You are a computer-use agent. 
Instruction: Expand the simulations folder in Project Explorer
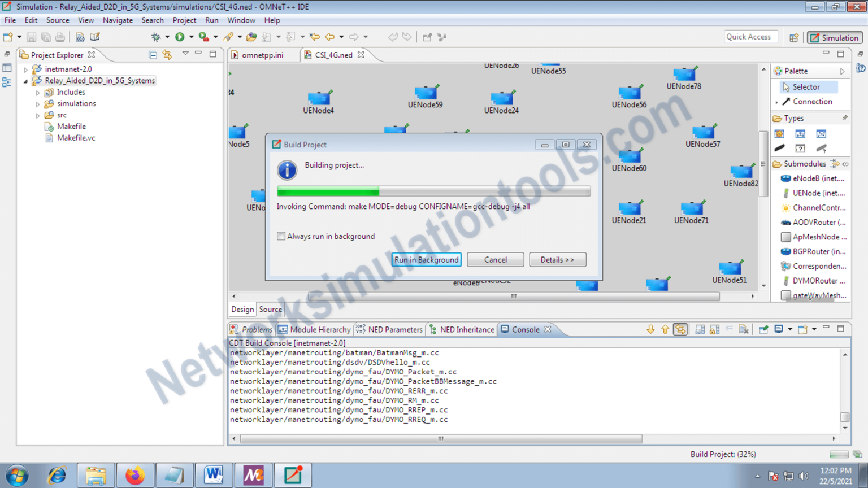(37, 103)
